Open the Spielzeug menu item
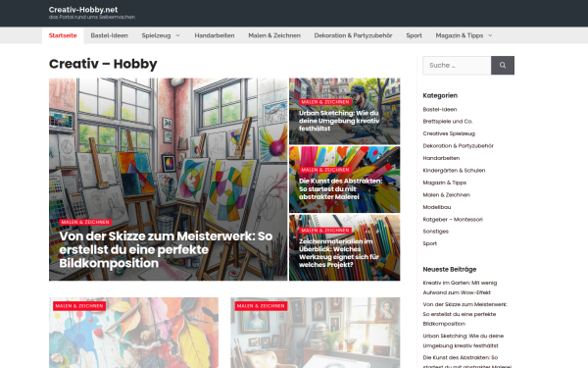This screenshot has width=588, height=368. pos(156,35)
